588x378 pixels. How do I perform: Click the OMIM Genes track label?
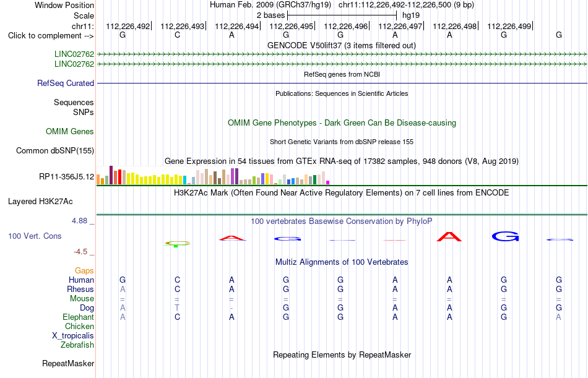tap(70, 131)
